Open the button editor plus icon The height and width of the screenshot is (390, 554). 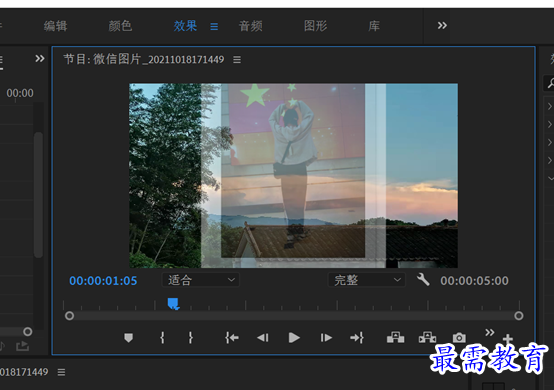coord(508,339)
